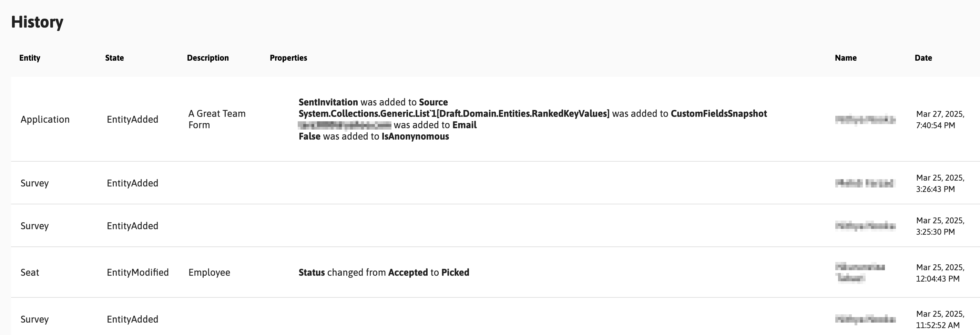Click the Properties column header

point(288,58)
